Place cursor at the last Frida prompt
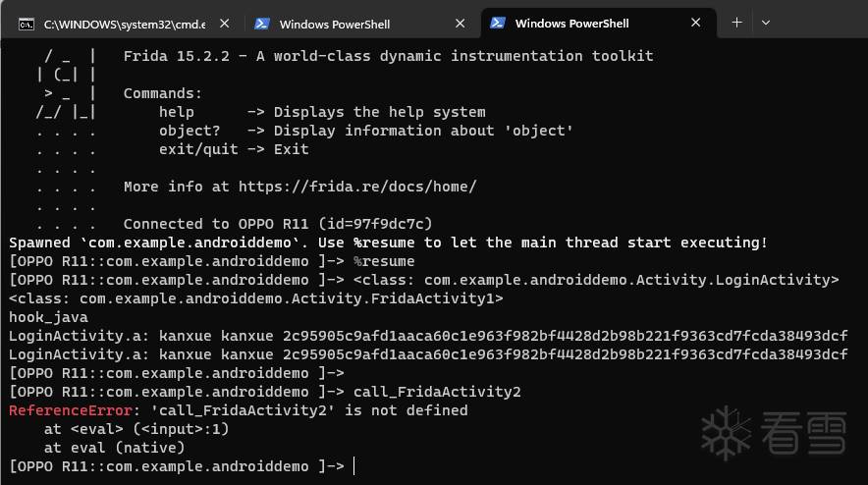The width and height of the screenshot is (868, 485). pyautogui.click(x=354, y=466)
